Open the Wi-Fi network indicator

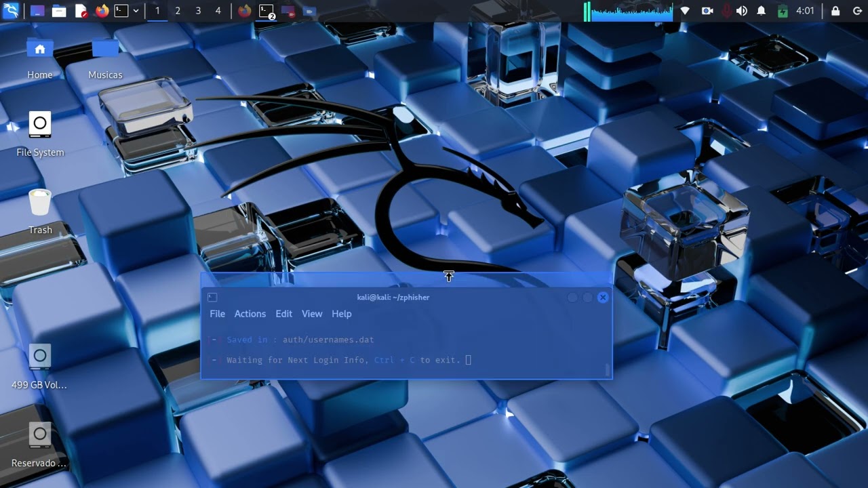coord(685,11)
